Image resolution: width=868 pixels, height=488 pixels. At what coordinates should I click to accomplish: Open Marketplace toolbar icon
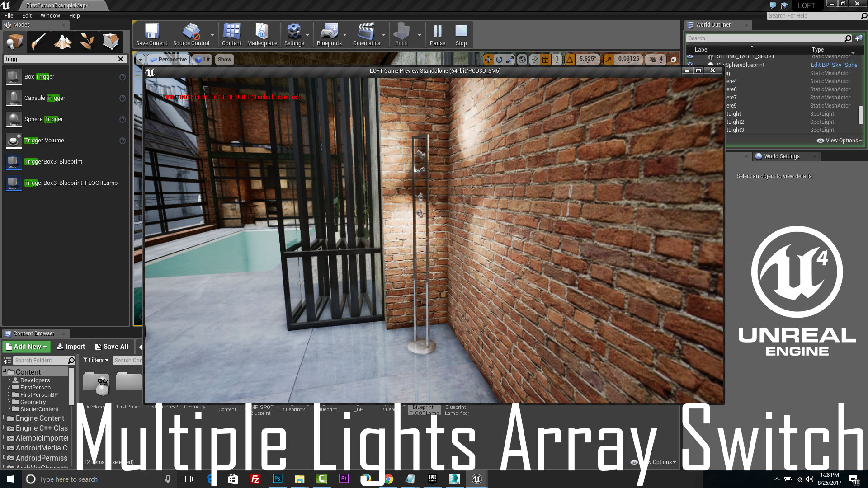coord(262,35)
